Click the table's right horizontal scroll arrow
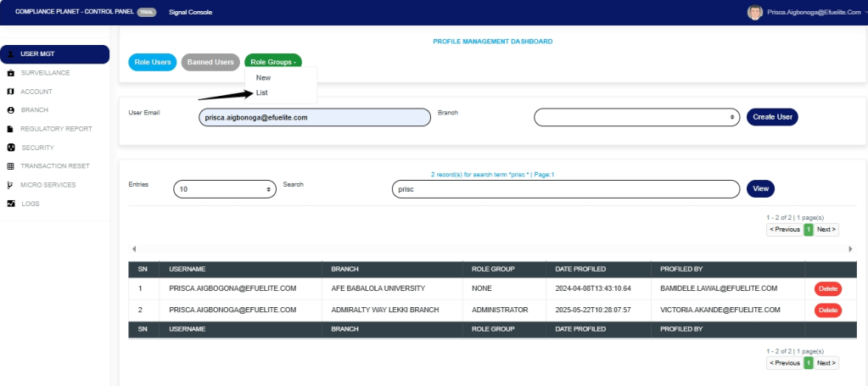868x386 pixels. click(x=850, y=249)
